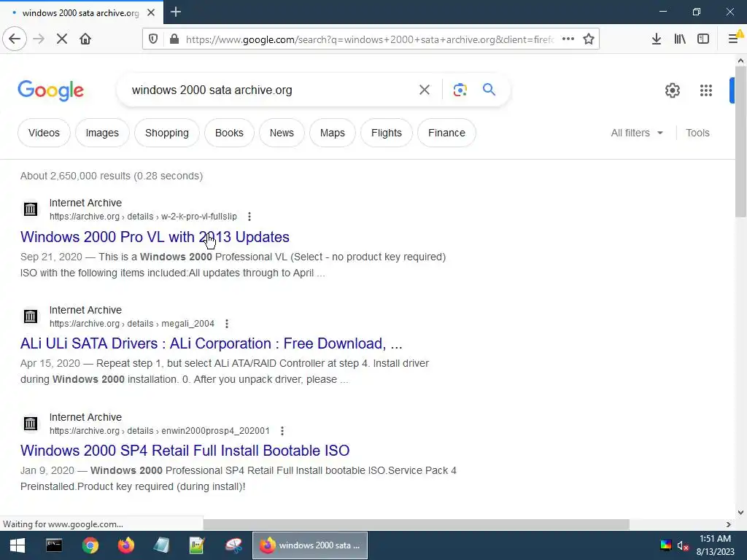The image size is (747, 560).
Task: Open Google quick settings gear
Action: 672,90
